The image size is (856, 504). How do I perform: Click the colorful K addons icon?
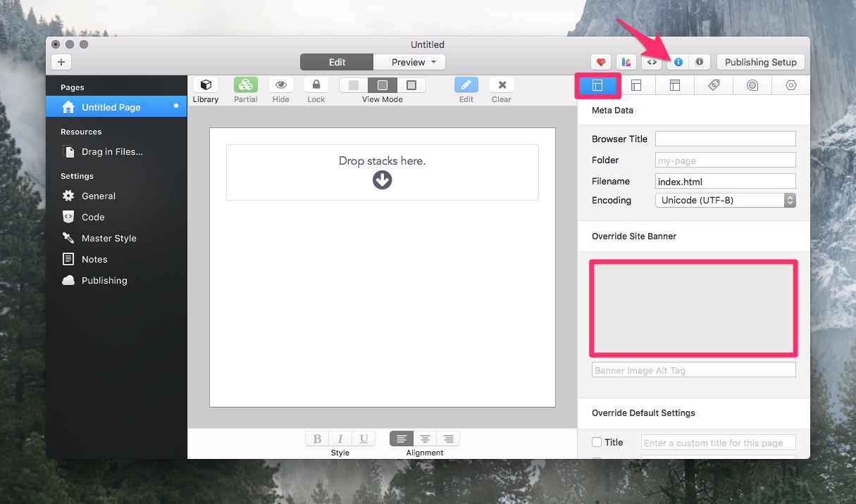pos(626,62)
